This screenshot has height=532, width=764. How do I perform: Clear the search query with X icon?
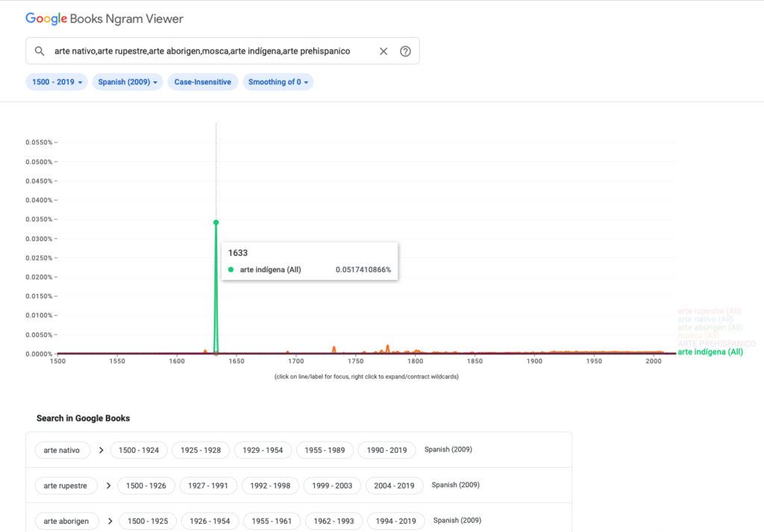[x=383, y=51]
